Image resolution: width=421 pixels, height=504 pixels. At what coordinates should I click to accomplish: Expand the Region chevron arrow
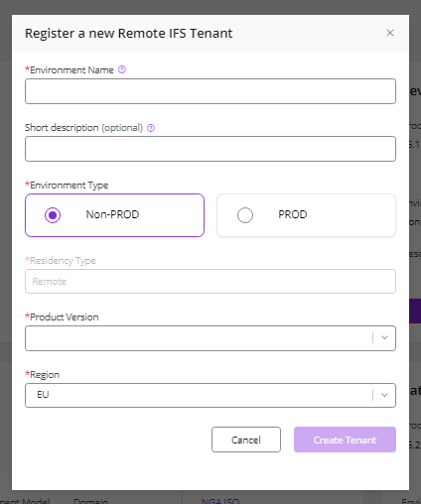384,395
